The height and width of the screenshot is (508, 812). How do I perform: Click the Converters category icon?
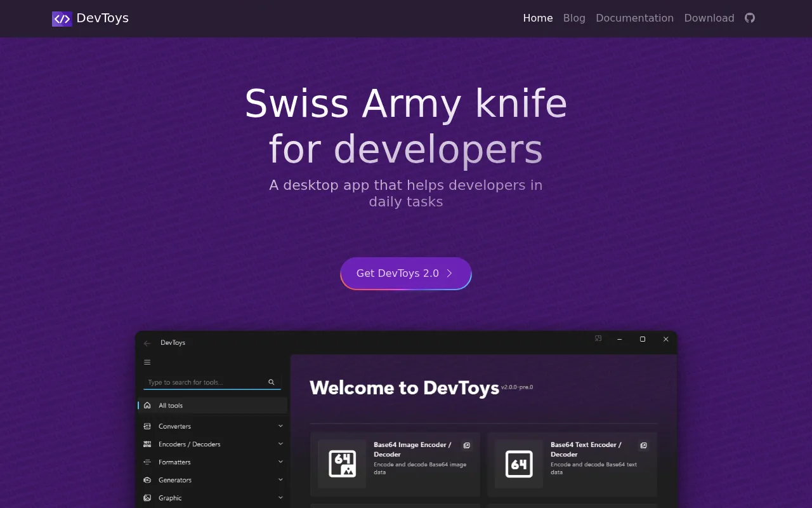pyautogui.click(x=147, y=426)
